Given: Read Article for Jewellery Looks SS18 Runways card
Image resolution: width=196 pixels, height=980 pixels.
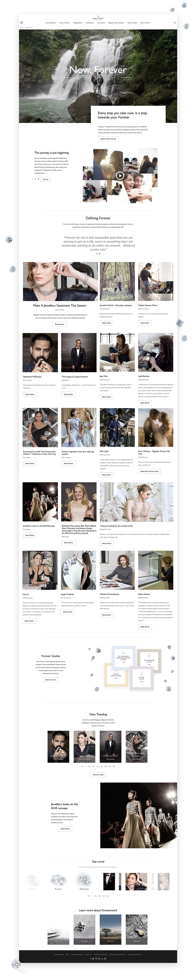Looking at the screenshot, I should click(30, 535).
